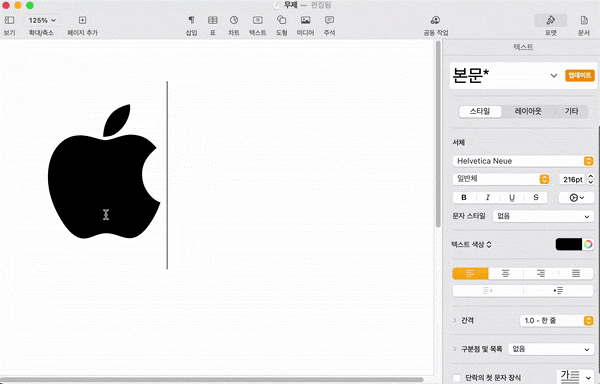Align text left
The height and width of the screenshot is (384, 600).
[x=470, y=273]
